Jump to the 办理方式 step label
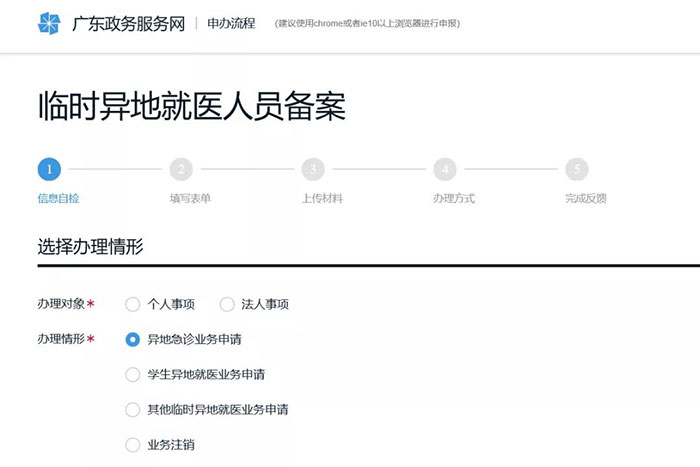Screen dimensions: 700x467 (453, 198)
